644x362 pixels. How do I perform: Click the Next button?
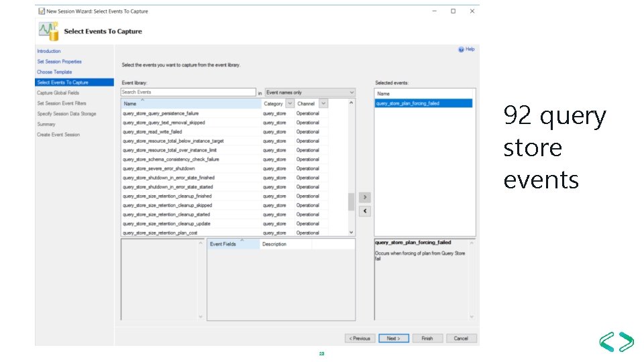(394, 338)
